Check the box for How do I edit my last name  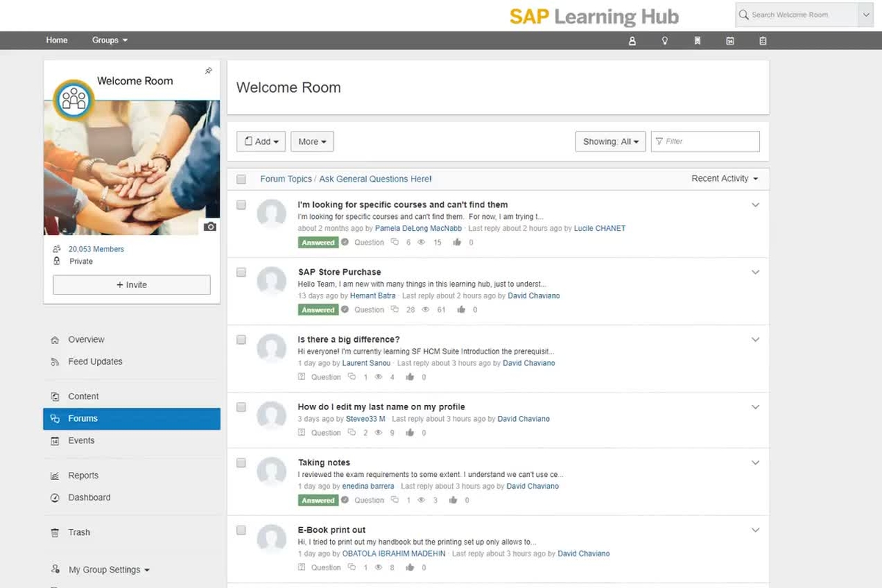(241, 406)
